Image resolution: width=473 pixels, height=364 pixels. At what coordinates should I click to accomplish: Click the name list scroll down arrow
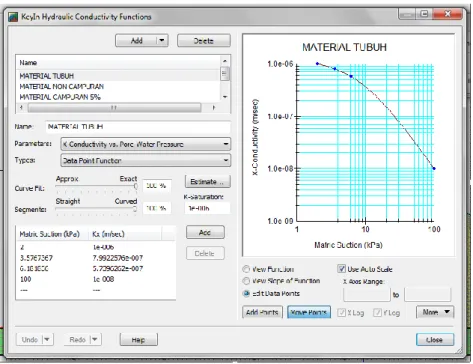(225, 97)
